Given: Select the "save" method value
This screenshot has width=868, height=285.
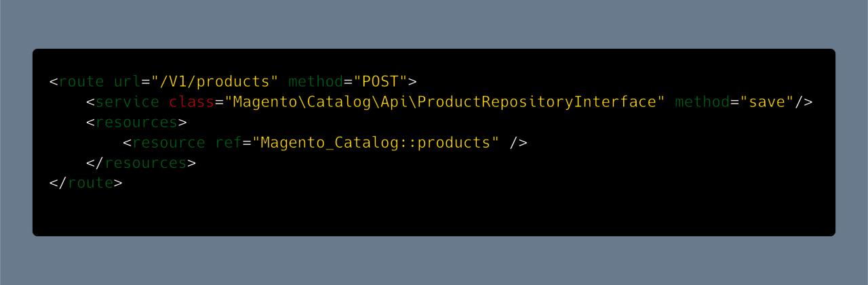Looking at the screenshot, I should [x=766, y=102].
